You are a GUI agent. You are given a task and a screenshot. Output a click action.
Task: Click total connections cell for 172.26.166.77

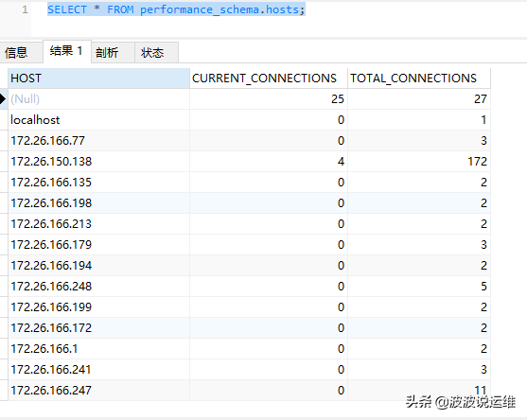point(419,141)
